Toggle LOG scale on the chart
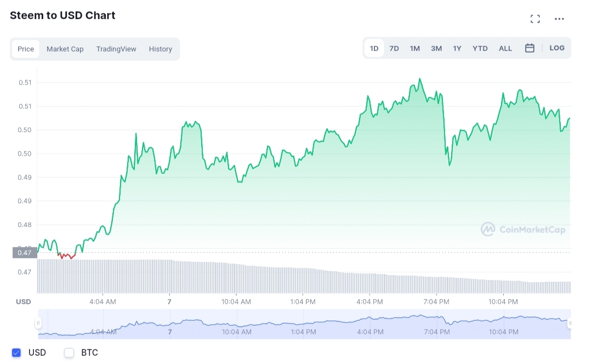The image size is (592, 364). tap(557, 48)
